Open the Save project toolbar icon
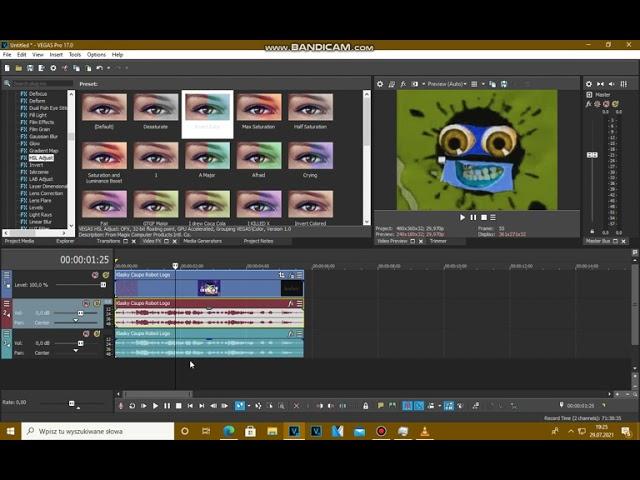Viewport: 640px width, 480px height. pos(32,68)
